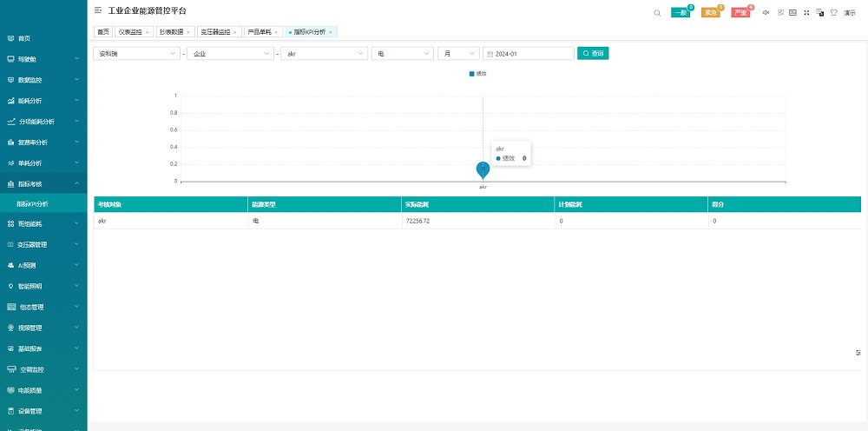Open the table settings icon at right edge
The image size is (868, 431).
click(x=858, y=353)
